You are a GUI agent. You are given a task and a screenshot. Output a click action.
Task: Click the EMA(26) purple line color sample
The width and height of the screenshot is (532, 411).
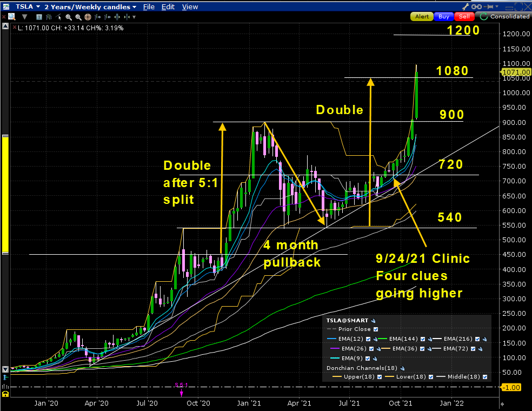[335, 349]
